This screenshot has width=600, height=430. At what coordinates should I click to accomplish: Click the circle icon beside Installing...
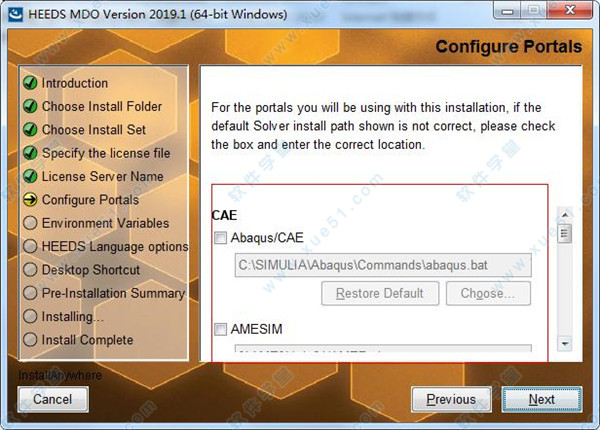[x=30, y=316]
